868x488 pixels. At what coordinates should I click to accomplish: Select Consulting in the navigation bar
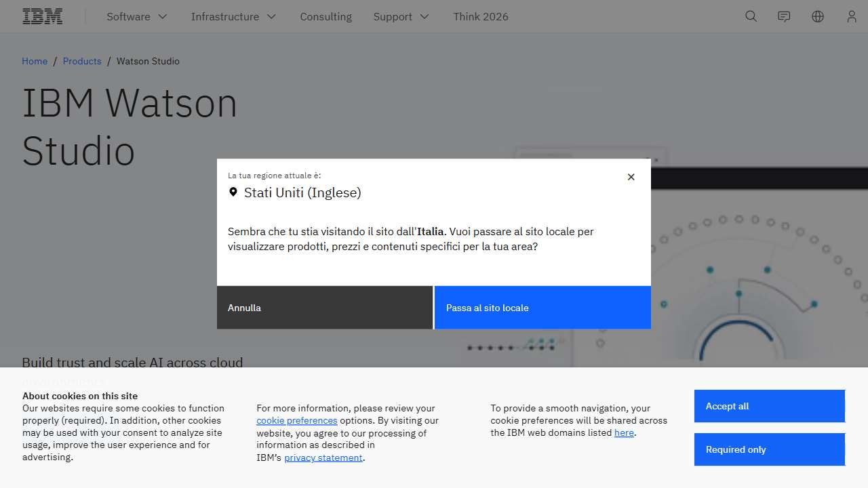(x=325, y=16)
